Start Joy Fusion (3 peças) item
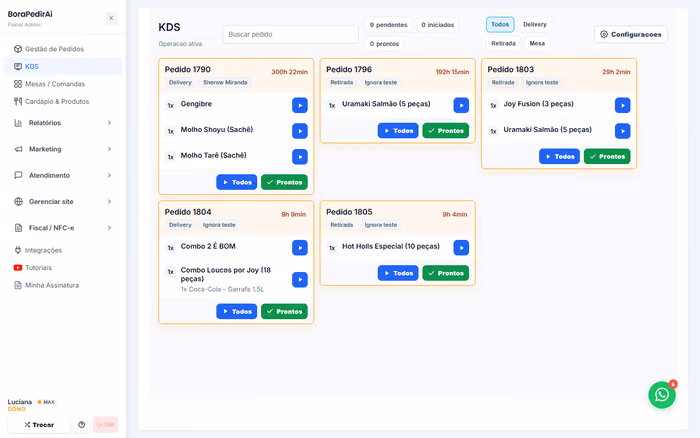 (x=623, y=105)
